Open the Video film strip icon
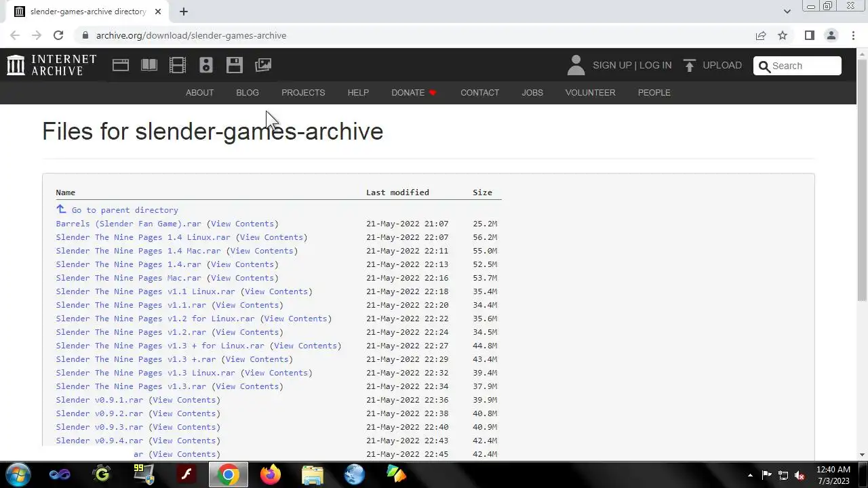This screenshot has width=868, height=488. pos(178,65)
